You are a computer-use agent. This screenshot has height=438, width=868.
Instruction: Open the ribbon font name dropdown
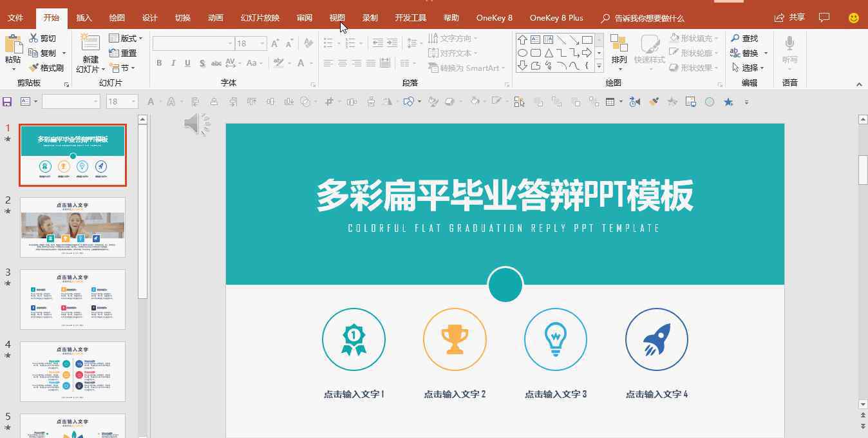point(231,44)
